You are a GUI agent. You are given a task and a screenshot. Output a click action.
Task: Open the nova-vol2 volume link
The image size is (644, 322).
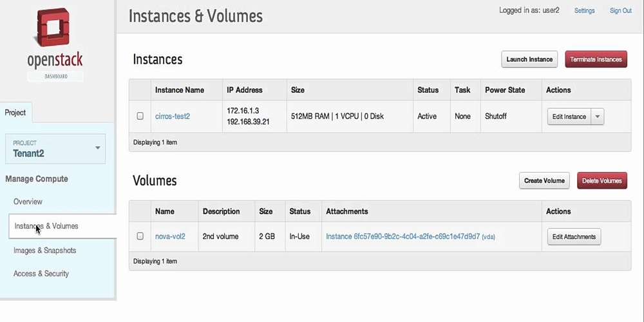(170, 236)
